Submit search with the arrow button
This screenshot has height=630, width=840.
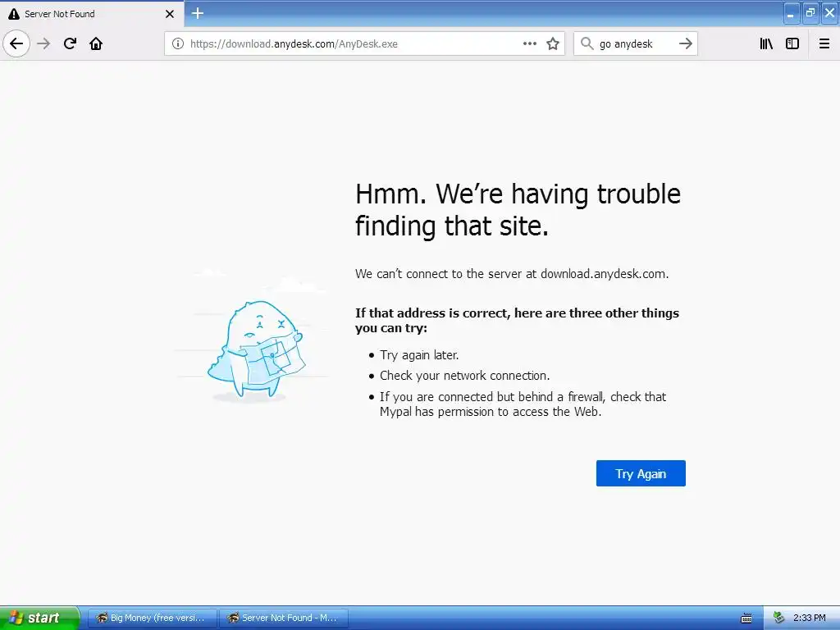[x=685, y=43]
